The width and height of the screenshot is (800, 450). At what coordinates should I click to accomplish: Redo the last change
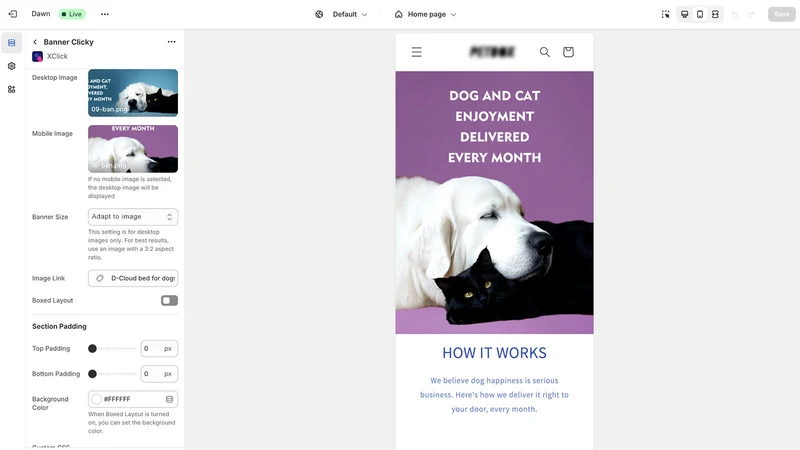click(751, 14)
